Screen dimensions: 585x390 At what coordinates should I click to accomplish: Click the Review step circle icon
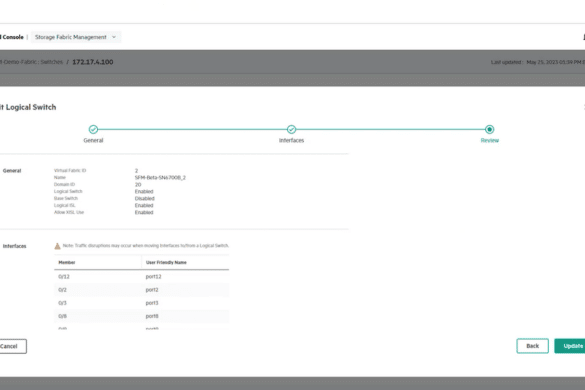click(x=489, y=130)
